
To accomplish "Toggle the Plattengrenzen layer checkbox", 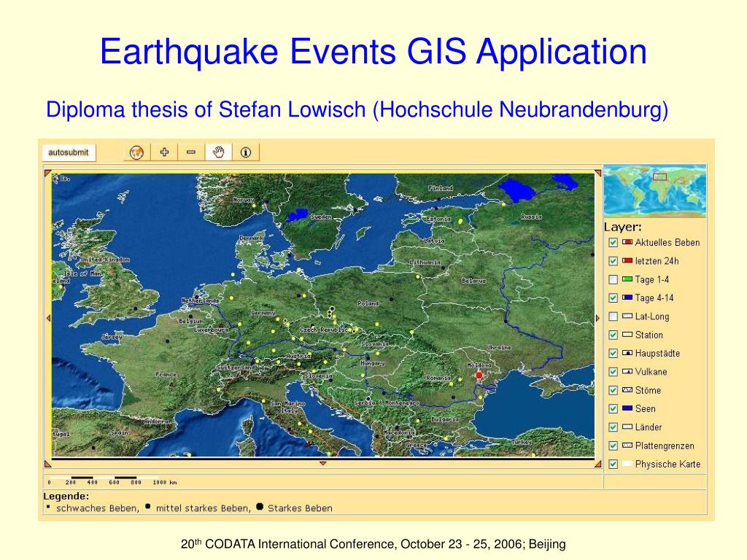I will [x=613, y=446].
